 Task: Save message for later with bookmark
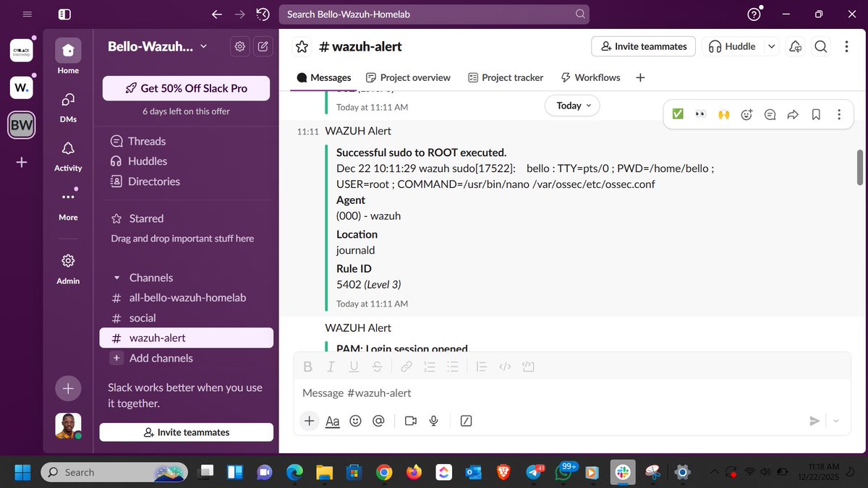tap(816, 114)
